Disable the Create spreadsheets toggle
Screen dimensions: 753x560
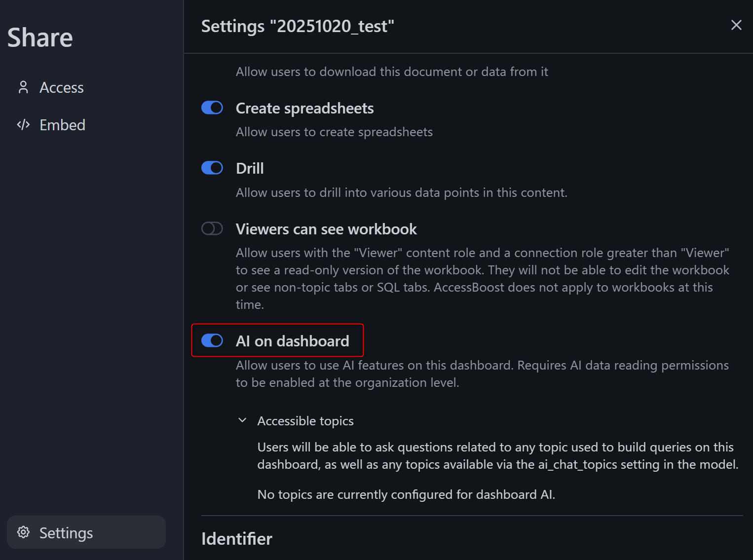[x=212, y=108]
